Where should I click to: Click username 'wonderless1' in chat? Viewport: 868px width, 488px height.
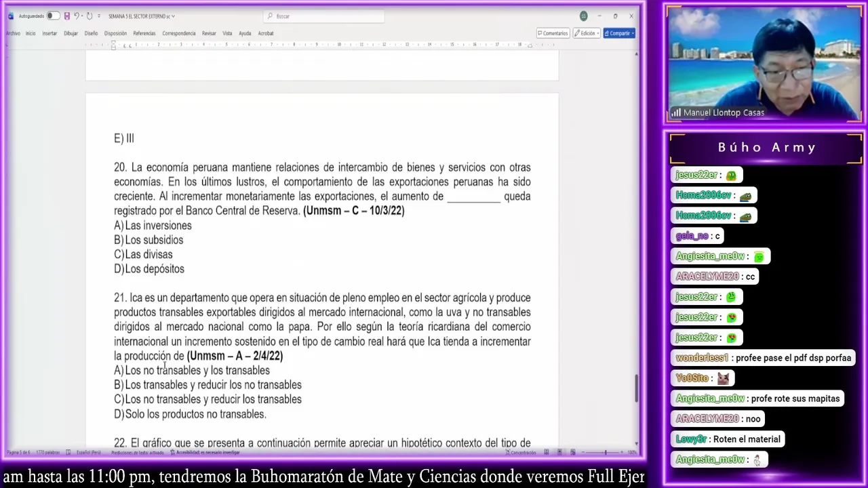click(702, 358)
